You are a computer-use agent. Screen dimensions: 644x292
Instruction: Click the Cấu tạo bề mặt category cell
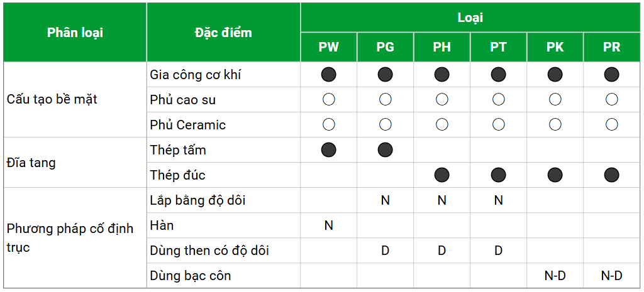pos(52,99)
